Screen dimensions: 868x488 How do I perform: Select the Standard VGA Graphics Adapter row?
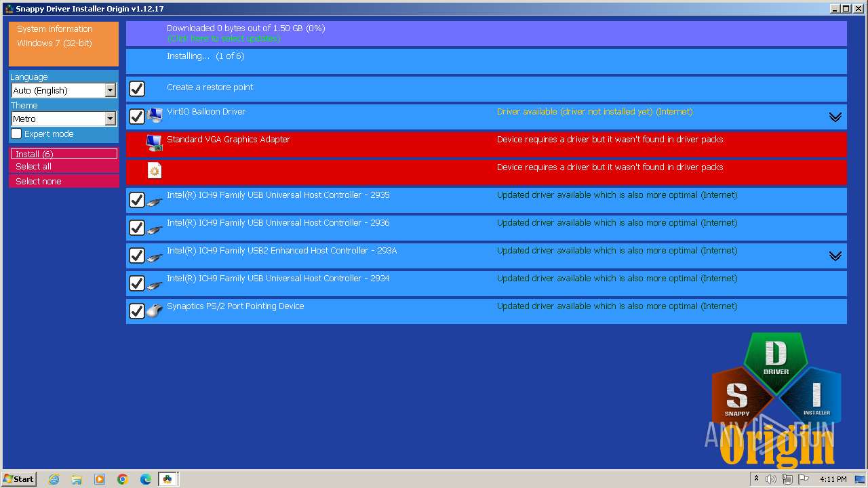(486, 144)
